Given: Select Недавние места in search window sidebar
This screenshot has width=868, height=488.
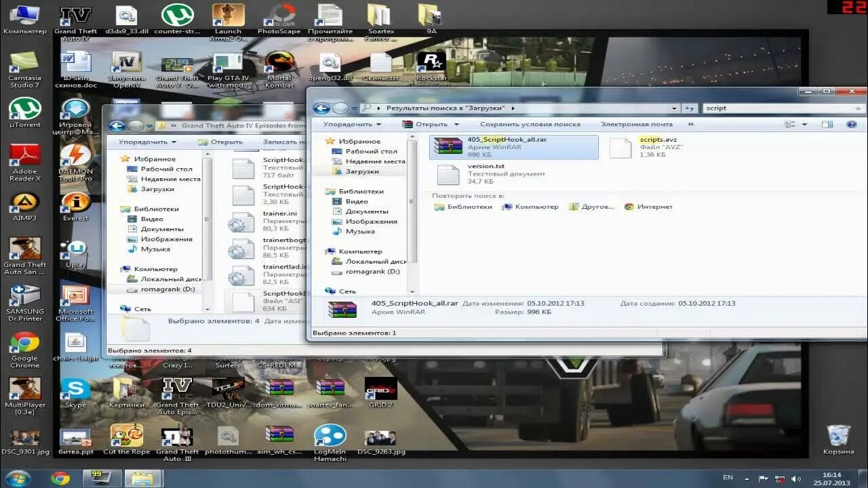Looking at the screenshot, I should tap(368, 161).
